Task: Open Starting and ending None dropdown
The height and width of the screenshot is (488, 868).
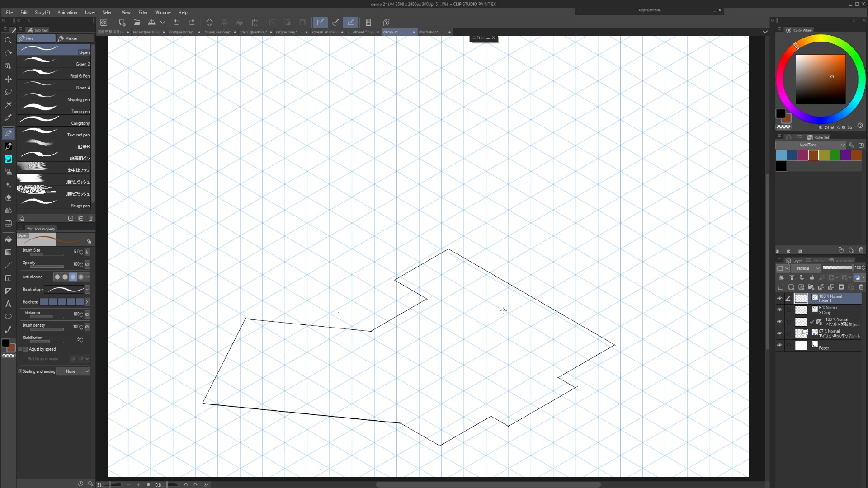Action: tap(73, 371)
